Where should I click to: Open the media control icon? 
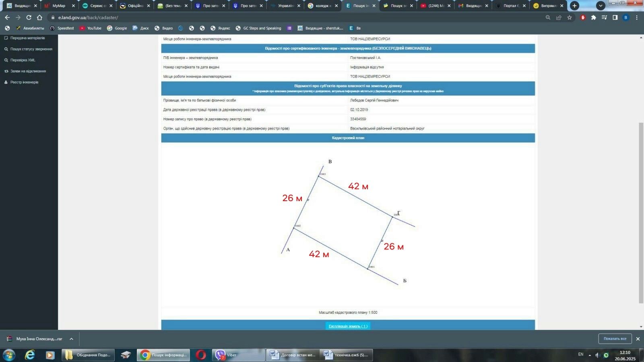pyautogui.click(x=604, y=18)
